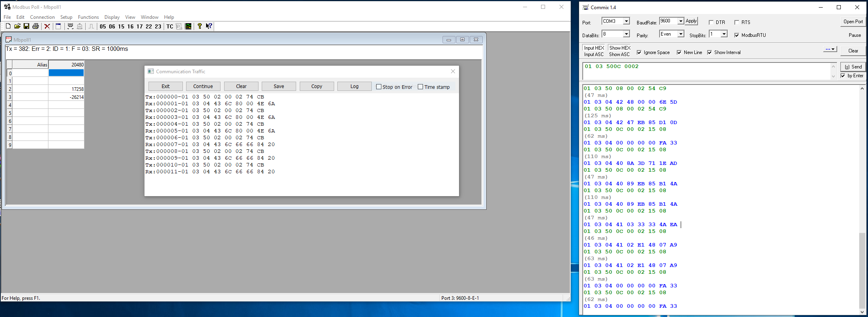This screenshot has width=868, height=317.
Task: Open the Display menu
Action: tap(112, 17)
